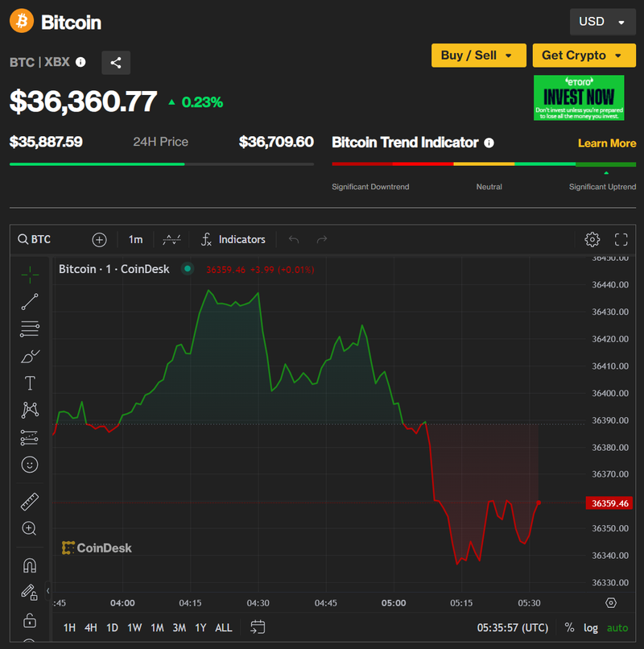Screen dimensions: 644x649
Task: Choose the text annotation tool
Action: (30, 383)
